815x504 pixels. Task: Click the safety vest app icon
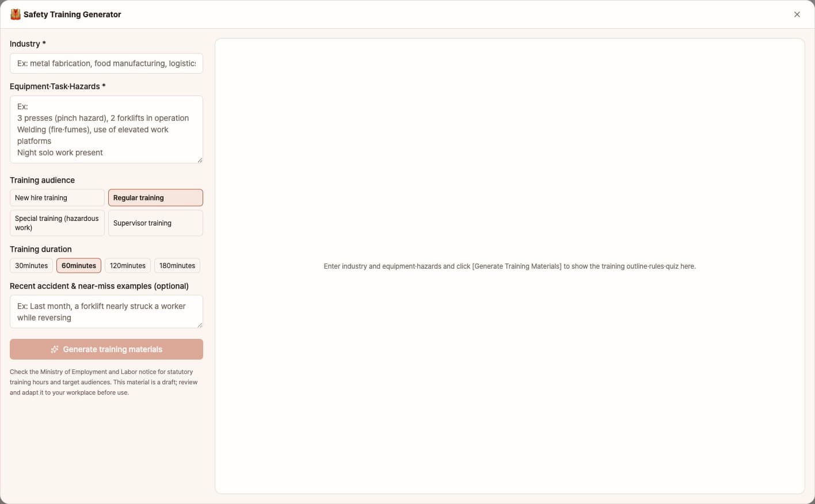tap(16, 14)
